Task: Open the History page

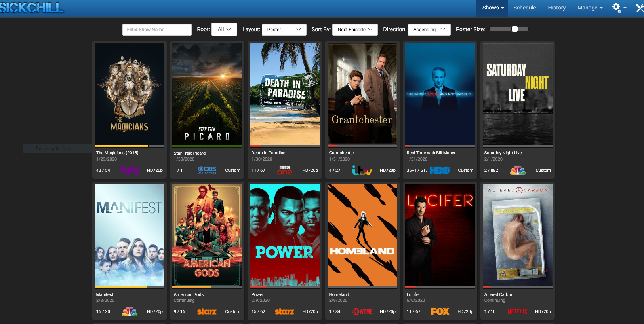Action: pos(557,8)
